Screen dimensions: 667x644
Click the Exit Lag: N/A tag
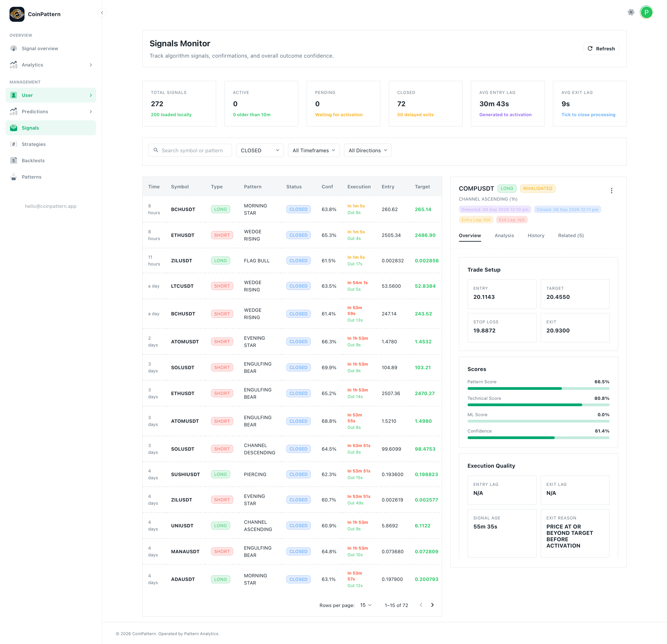click(x=511, y=220)
